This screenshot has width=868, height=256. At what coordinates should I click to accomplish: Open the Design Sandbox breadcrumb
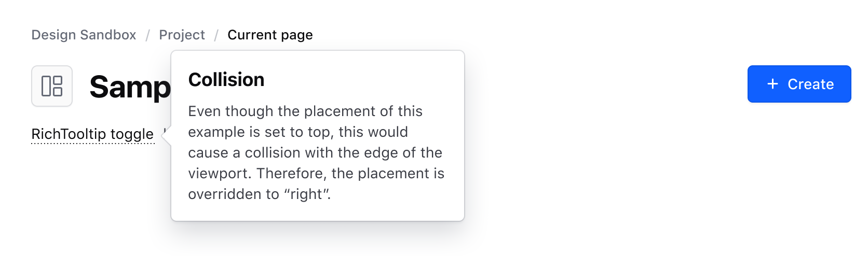(x=84, y=35)
